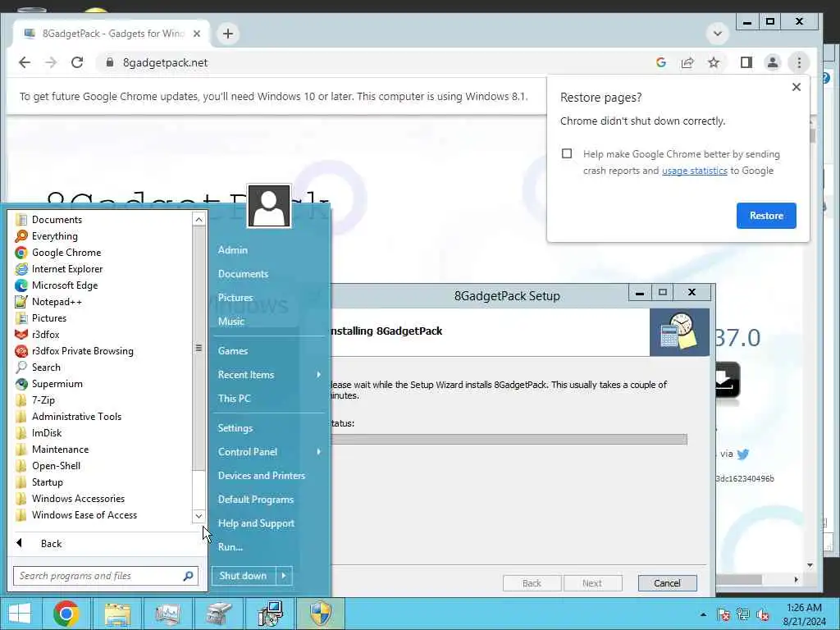840x630 pixels.
Task: Click the Twitter bird icon on the webpage
Action: pos(743,454)
